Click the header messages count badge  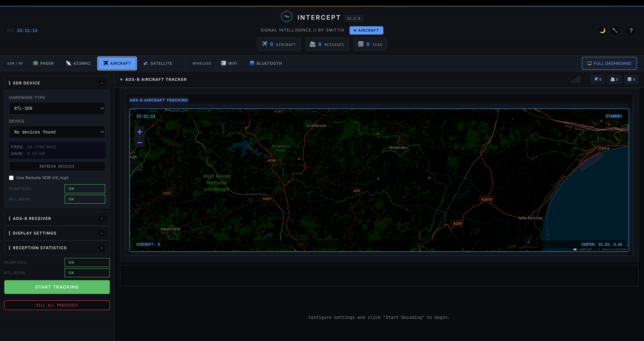[x=327, y=44]
